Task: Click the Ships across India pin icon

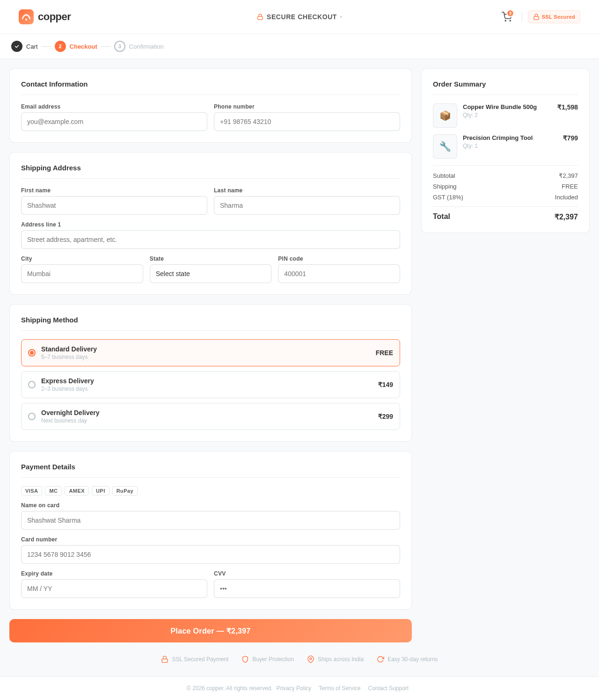Action: pyautogui.click(x=311, y=659)
